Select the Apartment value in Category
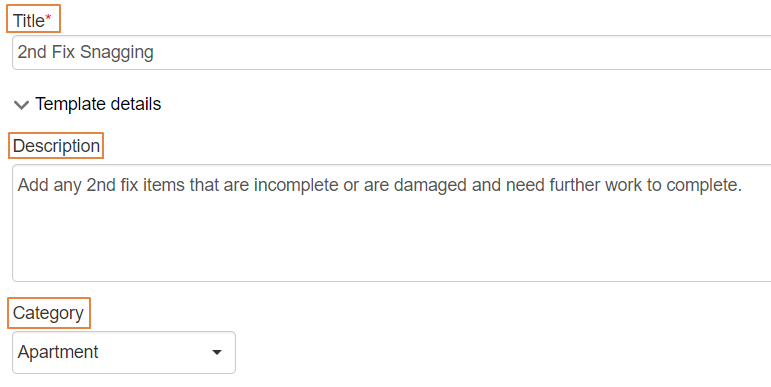This screenshot has height=387, width=771. 58,352
